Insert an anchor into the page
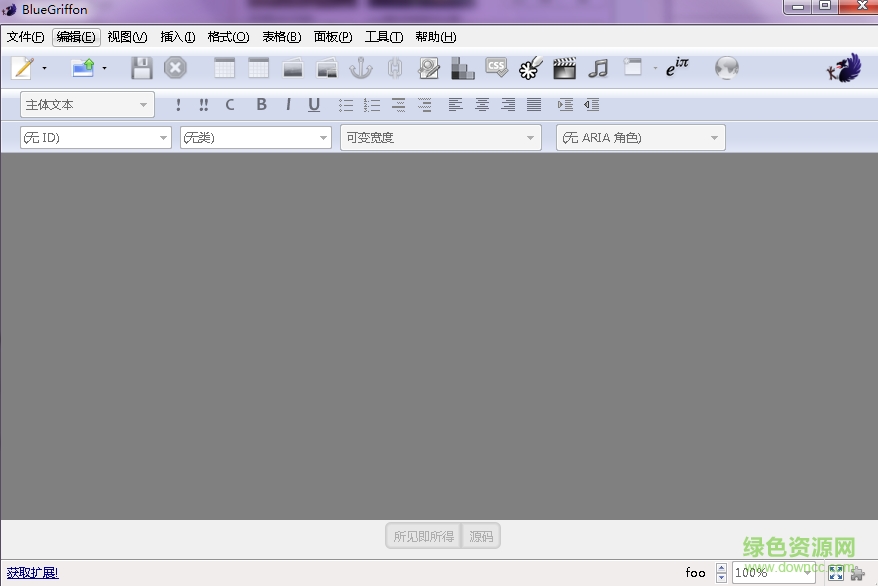Screen dimensions: 878x586 pyautogui.click(x=361, y=67)
